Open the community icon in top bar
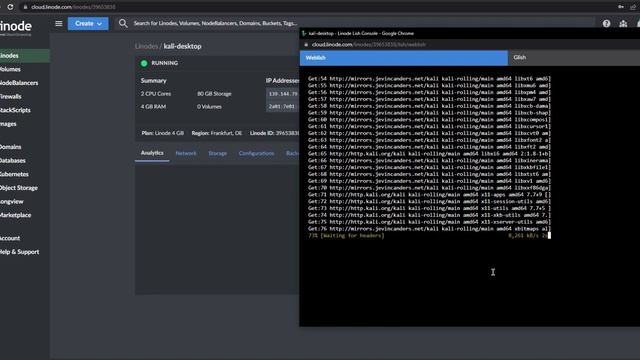The height and width of the screenshot is (360, 640). [x=623, y=24]
